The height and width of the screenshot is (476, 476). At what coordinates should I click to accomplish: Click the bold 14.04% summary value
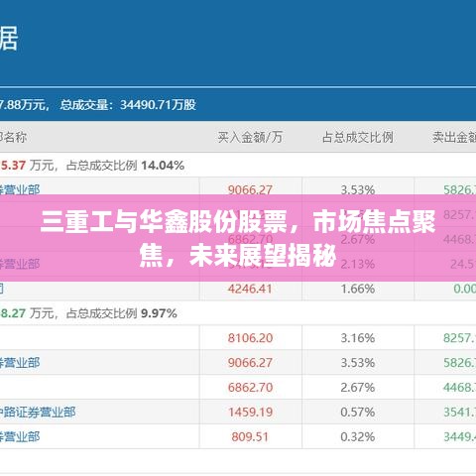click(x=163, y=165)
